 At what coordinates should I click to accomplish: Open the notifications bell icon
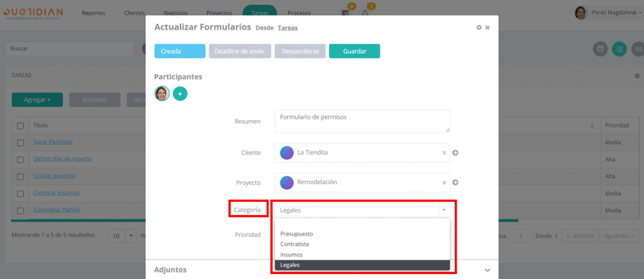[x=365, y=13]
